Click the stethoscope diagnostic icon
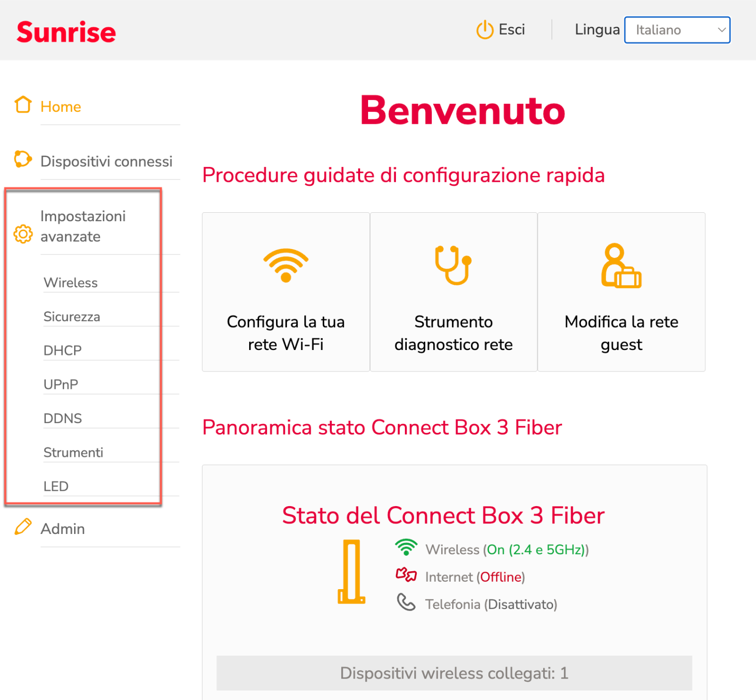Screen dimensions: 756x700 453,264
